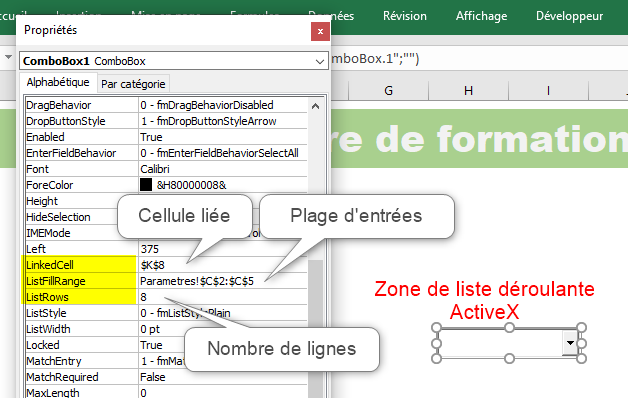Switch to the Alphabétique tab
This screenshot has width=628, height=398.
58,82
